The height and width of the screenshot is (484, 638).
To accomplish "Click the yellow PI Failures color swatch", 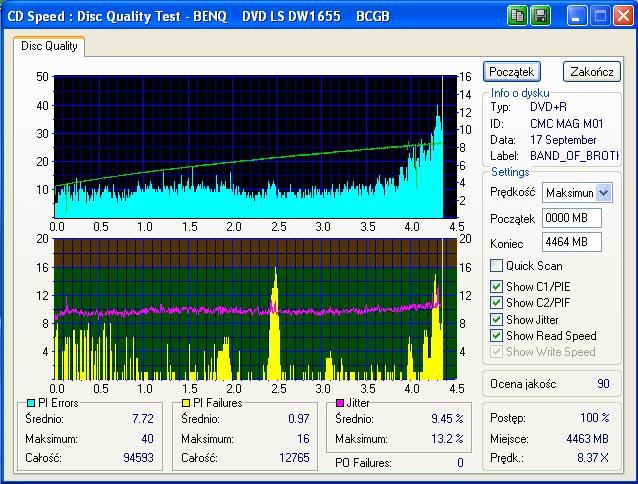I will (x=186, y=403).
